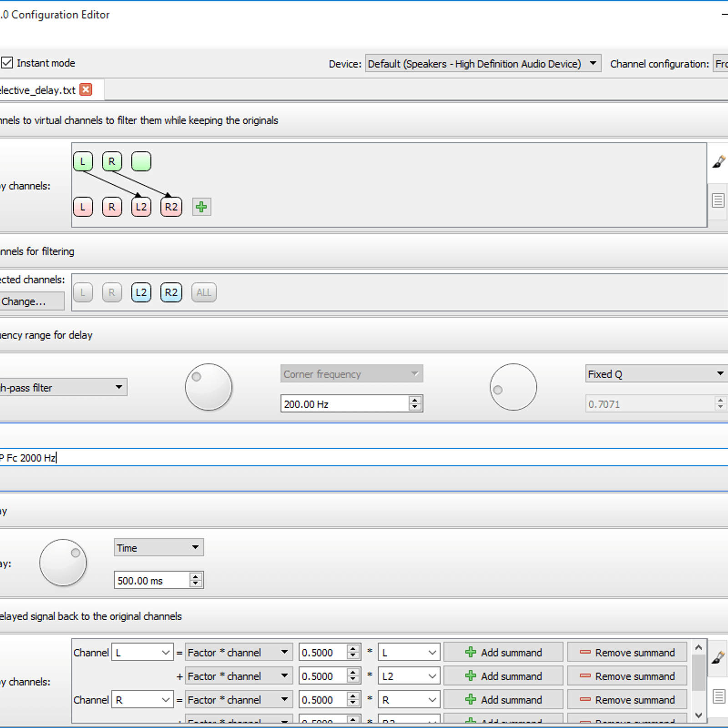This screenshot has width=728, height=728.
Task: Click the Change... channels button
Action: click(31, 301)
